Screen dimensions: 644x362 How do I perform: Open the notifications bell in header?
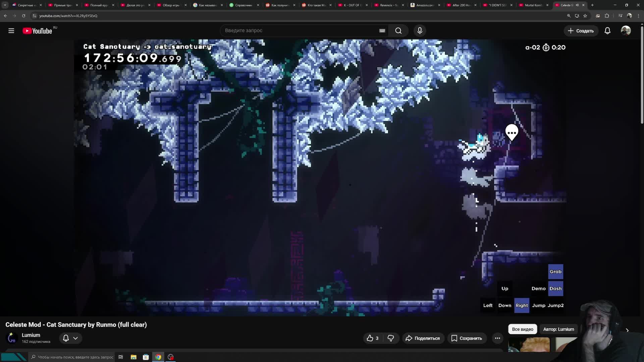(x=607, y=31)
